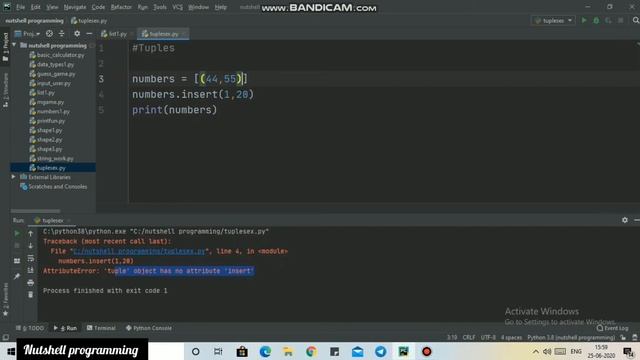Open numbers1.py in the project tree

tap(53, 111)
